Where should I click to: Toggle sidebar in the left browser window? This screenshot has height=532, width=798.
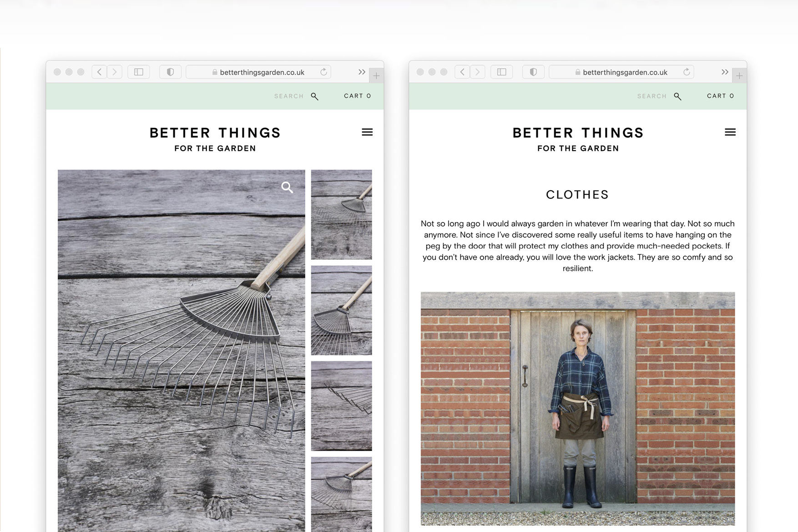139,72
